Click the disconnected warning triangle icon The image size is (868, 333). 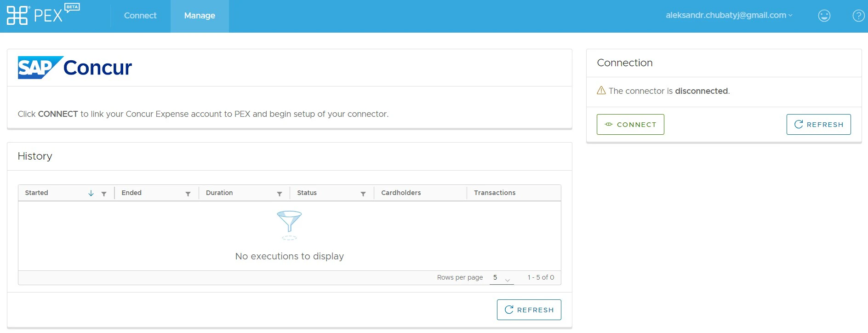pos(601,90)
